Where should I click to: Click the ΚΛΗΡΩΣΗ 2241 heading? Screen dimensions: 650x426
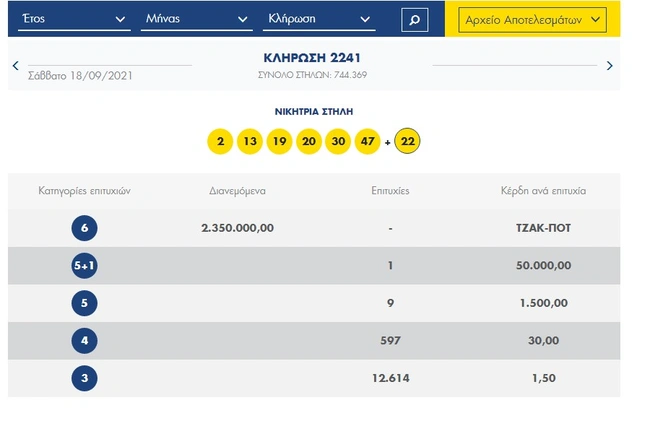tap(312, 58)
